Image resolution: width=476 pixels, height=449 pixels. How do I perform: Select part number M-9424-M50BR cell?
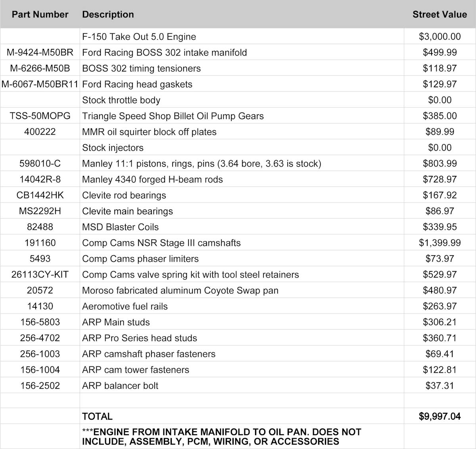(x=40, y=52)
